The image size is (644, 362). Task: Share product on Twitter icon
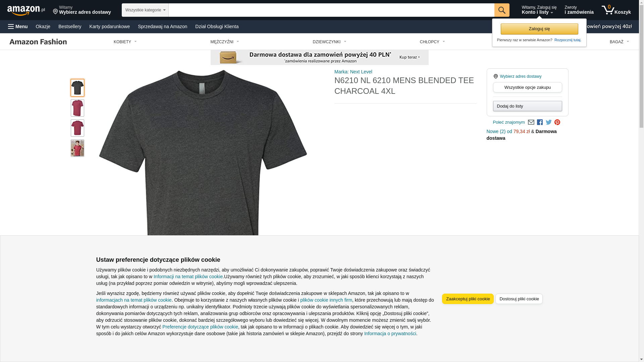click(x=549, y=122)
